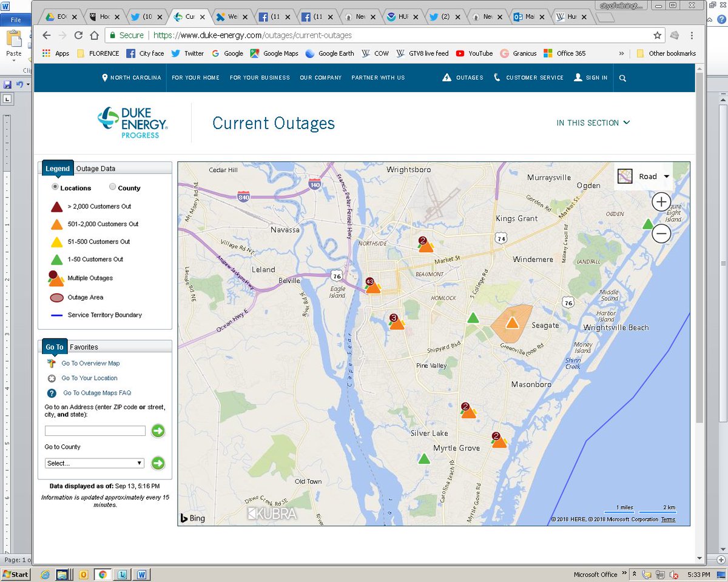Open the Office 365 bookmark
Viewport: 728px width, 582px height.
(564, 53)
